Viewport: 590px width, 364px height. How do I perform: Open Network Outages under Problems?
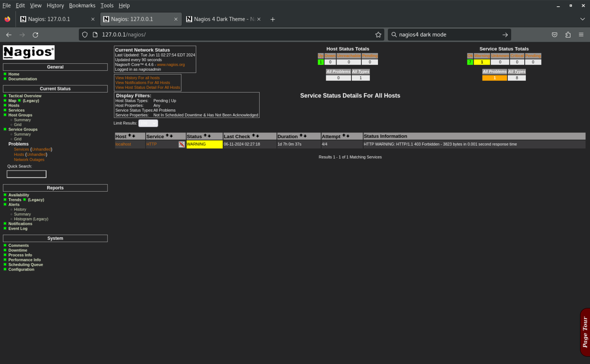pos(29,160)
